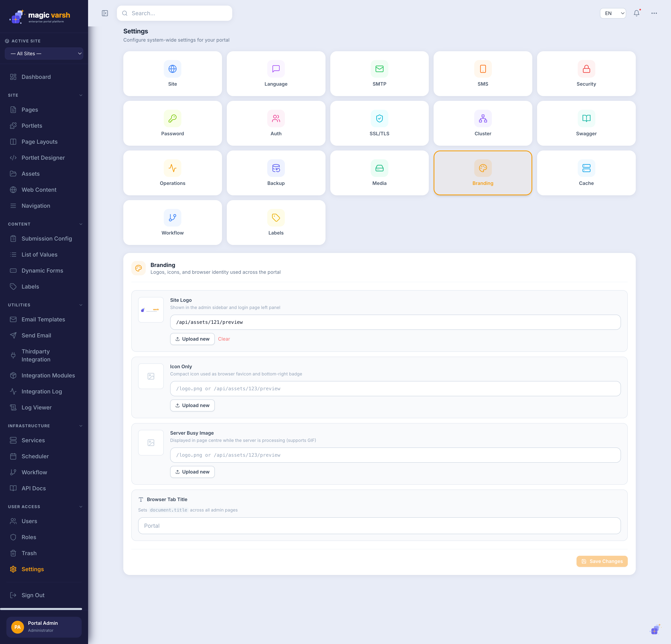Click the Icon Only placeholder thumbnail
671x644 pixels.
151,376
